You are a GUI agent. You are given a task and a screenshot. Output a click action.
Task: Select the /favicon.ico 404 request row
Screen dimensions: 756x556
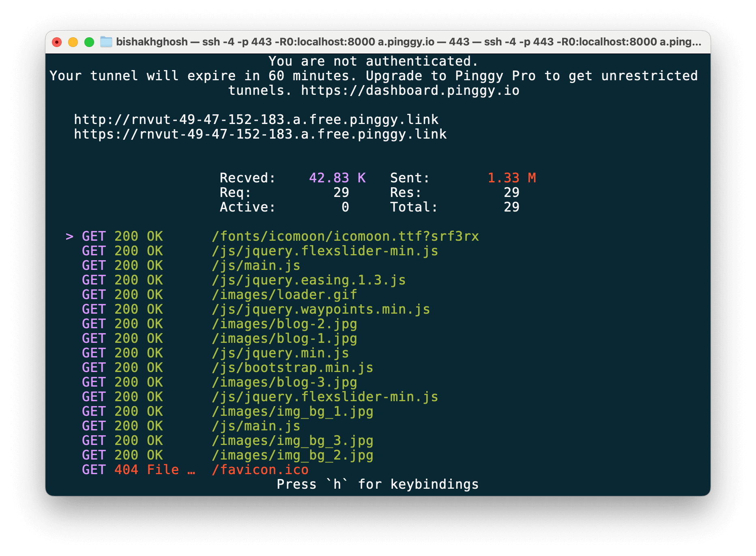pyautogui.click(x=195, y=470)
